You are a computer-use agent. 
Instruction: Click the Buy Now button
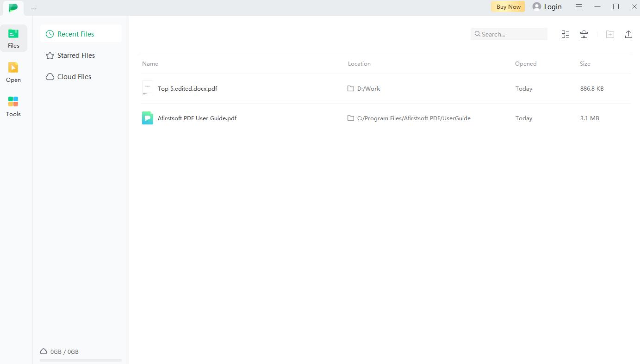coord(508,6)
